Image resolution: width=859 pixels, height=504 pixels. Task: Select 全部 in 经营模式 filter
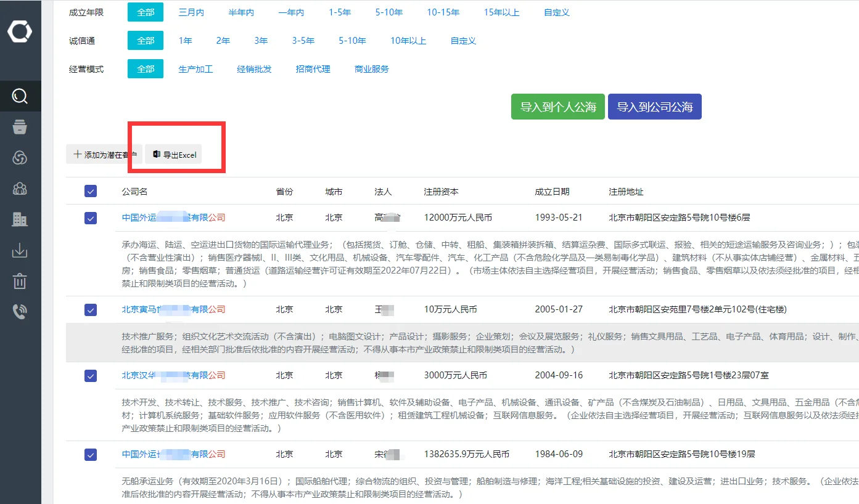(x=146, y=69)
